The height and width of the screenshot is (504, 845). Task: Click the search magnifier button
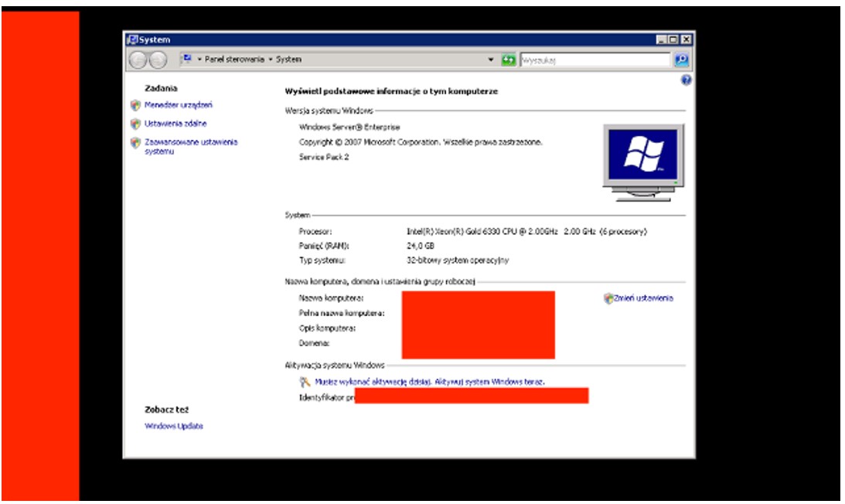pos(682,60)
